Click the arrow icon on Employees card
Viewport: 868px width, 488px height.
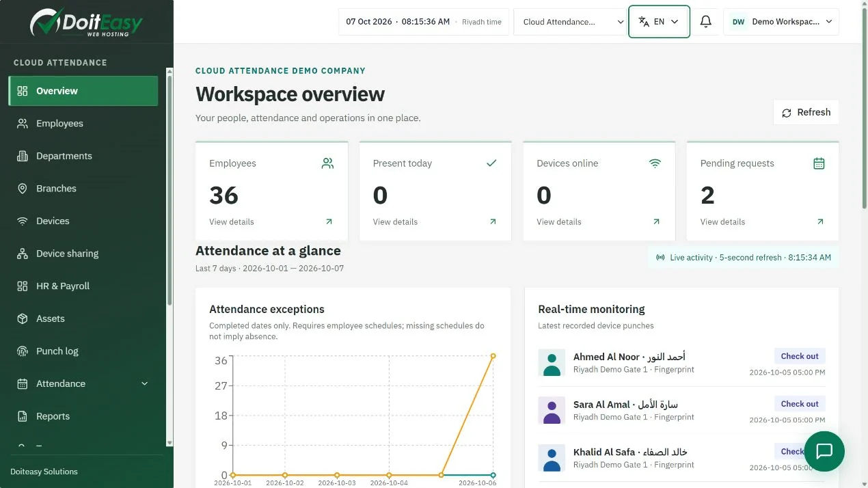[329, 221]
